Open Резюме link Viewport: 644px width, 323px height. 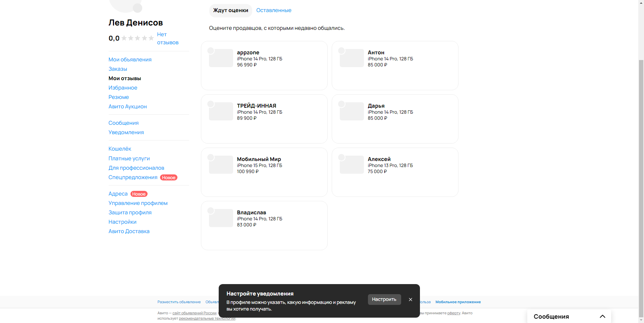(119, 97)
